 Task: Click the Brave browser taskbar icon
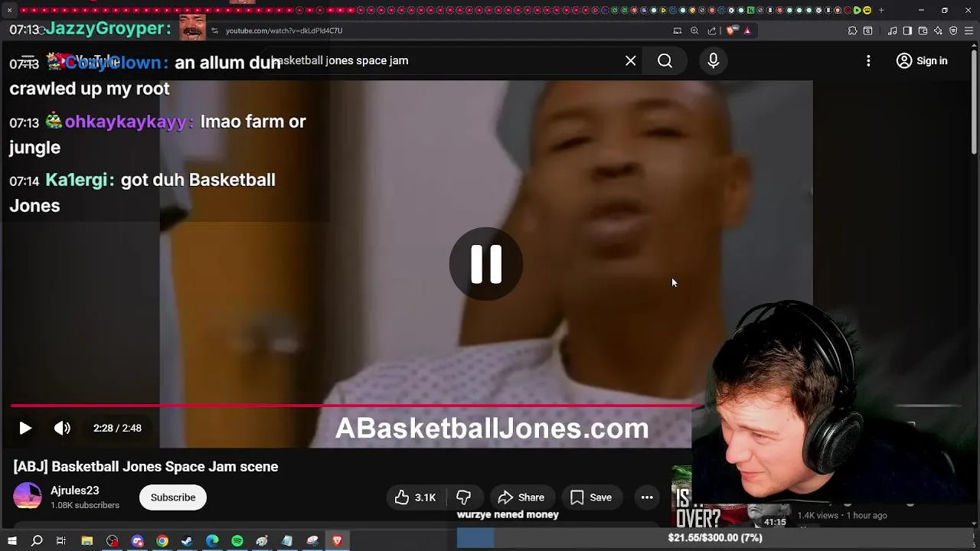(x=337, y=541)
